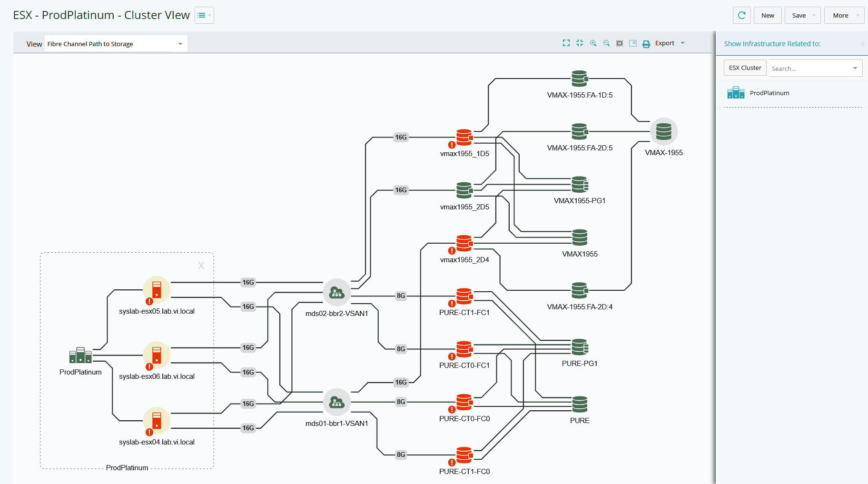Select the mds01-bbr1-VSAN1 switch node
This screenshot has height=484, width=868.
337,402
